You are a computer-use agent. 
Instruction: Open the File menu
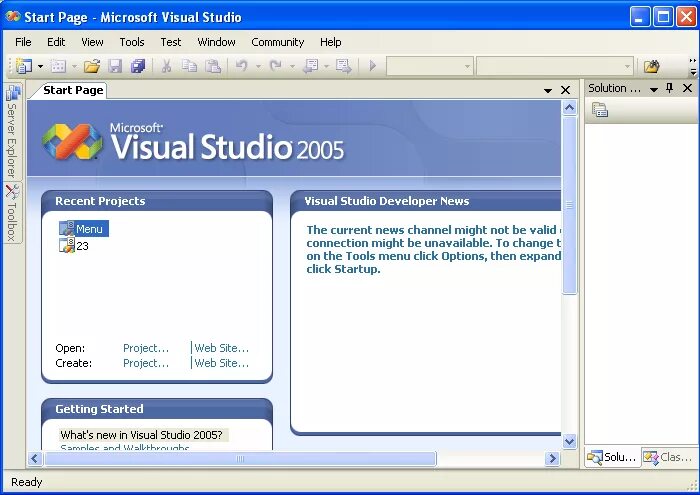click(23, 42)
